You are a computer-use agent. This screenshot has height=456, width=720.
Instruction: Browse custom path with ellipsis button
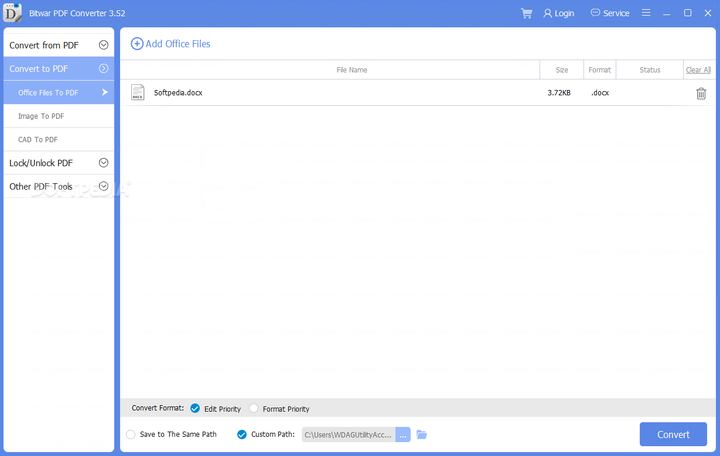click(x=403, y=434)
